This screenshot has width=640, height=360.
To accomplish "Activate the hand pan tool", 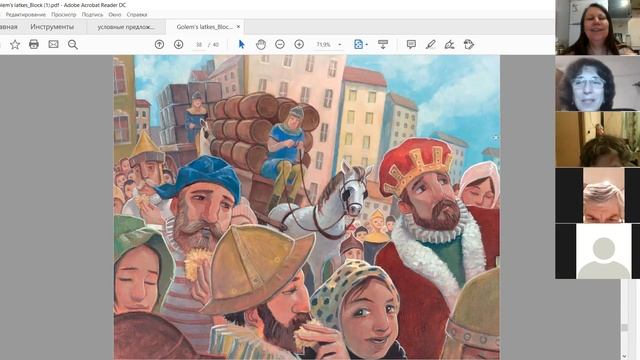I will tap(261, 44).
